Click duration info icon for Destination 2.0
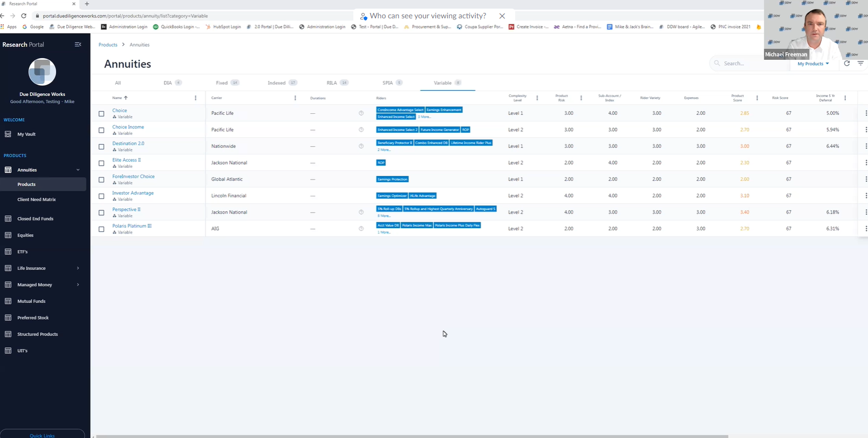This screenshot has width=868, height=438. [361, 146]
